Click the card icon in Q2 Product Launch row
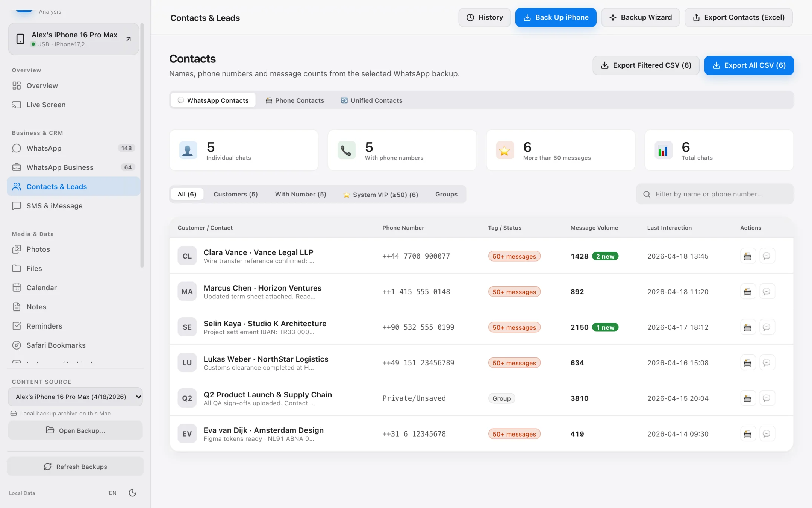This screenshot has width=812, height=508. click(x=747, y=398)
